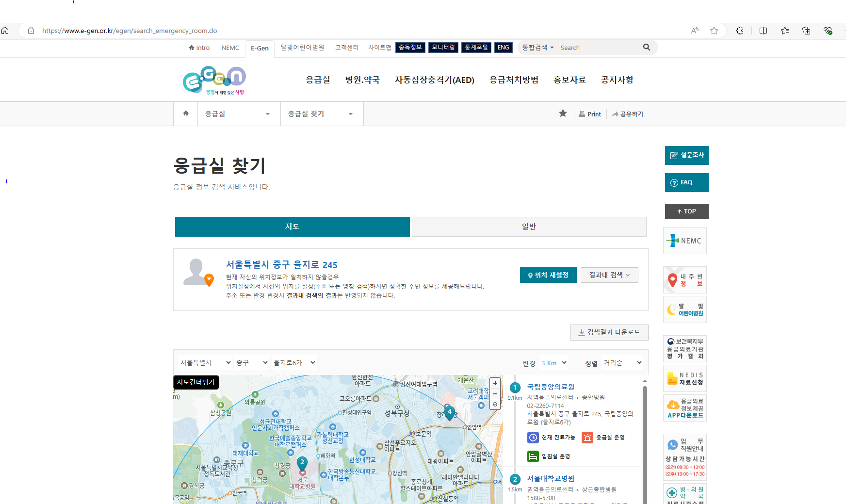The height and width of the screenshot is (504, 846).
Task: Change the 반경 radius dropdown from 3 Km
Action: [x=553, y=362]
